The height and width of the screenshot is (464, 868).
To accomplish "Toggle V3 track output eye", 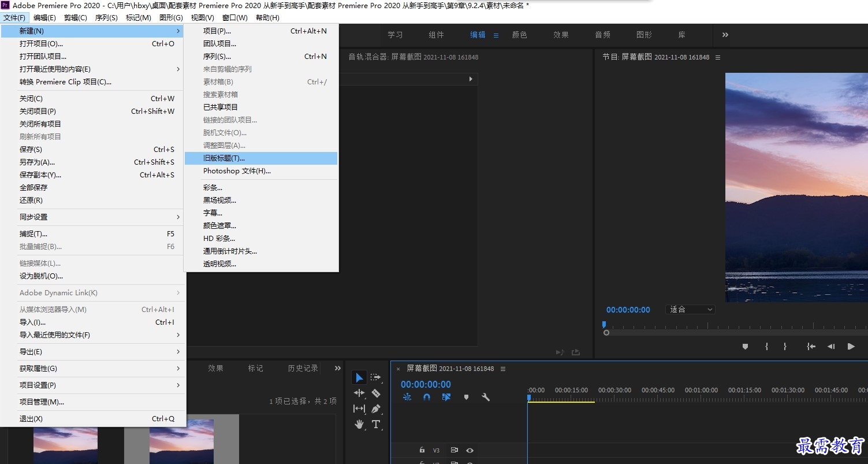I will tap(470, 450).
